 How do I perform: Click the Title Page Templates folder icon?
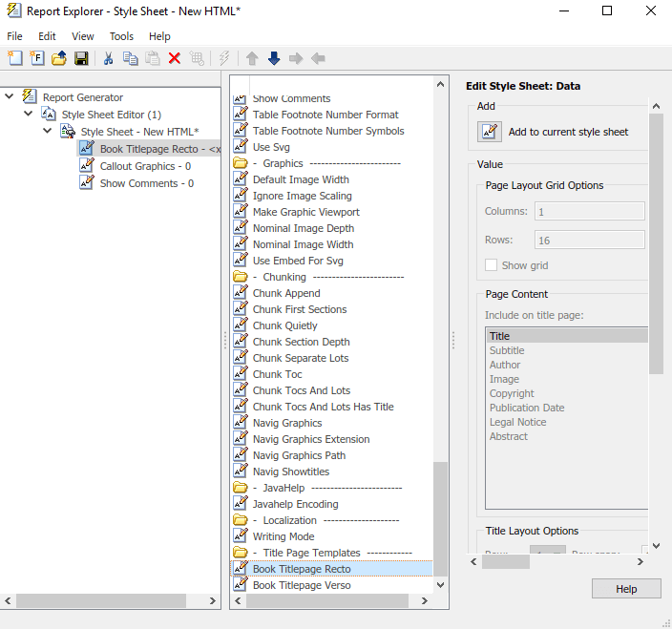click(x=241, y=553)
